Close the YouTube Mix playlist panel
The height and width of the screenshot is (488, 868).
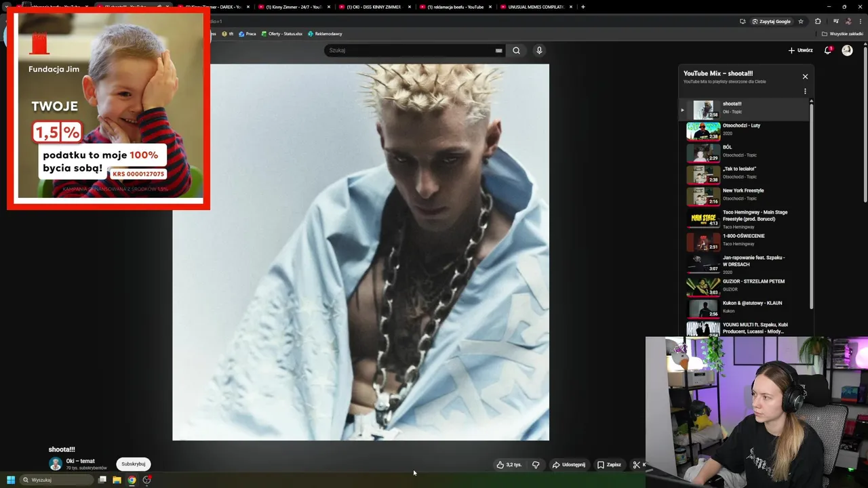(805, 77)
